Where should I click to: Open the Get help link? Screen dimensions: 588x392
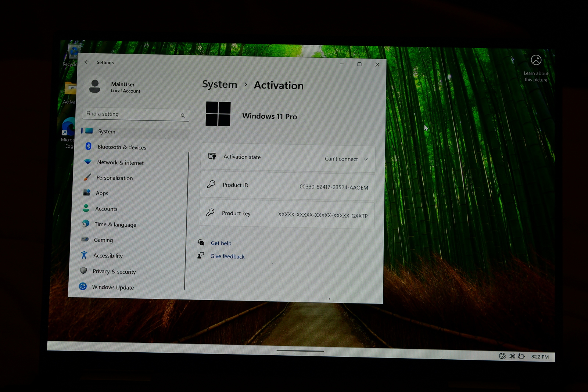click(x=221, y=243)
